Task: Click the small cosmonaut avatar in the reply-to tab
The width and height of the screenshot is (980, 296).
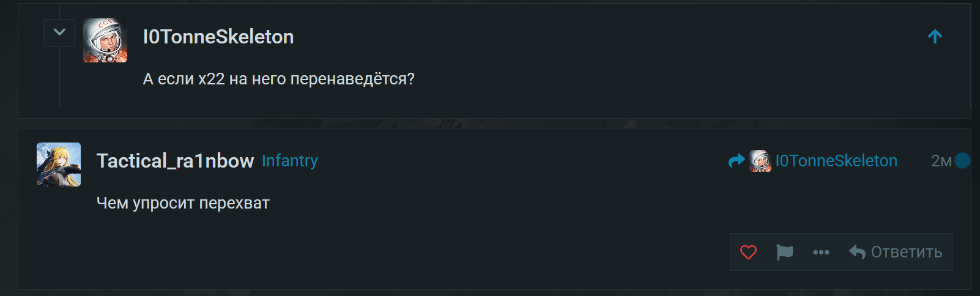Action: (x=760, y=161)
